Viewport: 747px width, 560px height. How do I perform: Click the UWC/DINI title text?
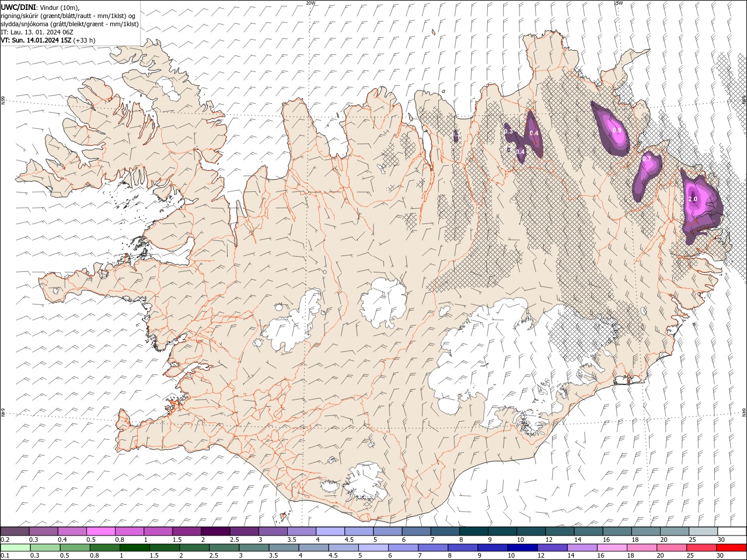[18, 7]
